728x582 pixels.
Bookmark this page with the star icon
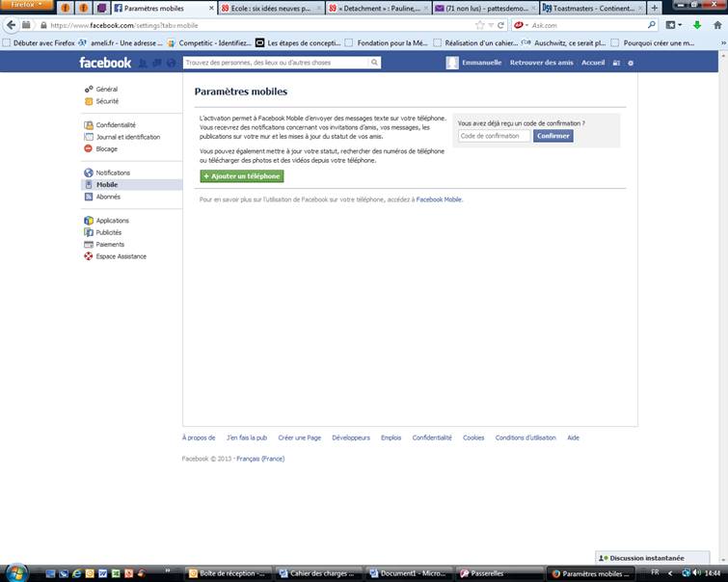point(479,25)
